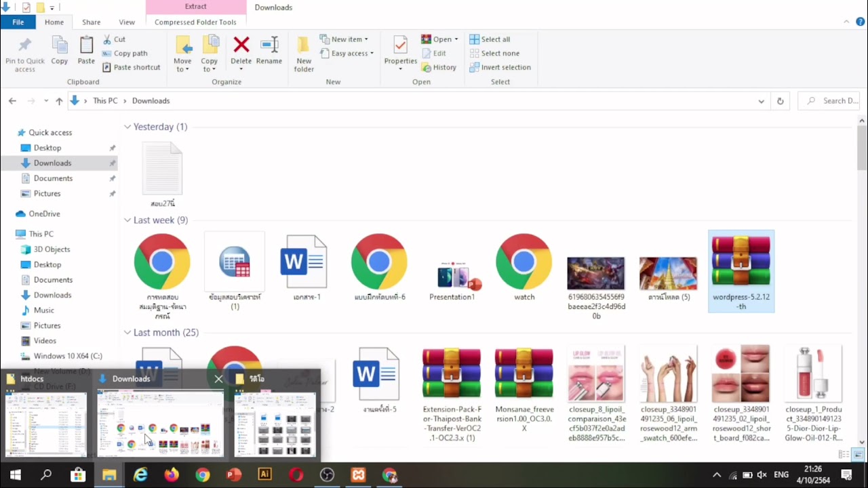Click the Refresh button beside address bar
Image resolution: width=868 pixels, height=488 pixels.
pos(780,101)
